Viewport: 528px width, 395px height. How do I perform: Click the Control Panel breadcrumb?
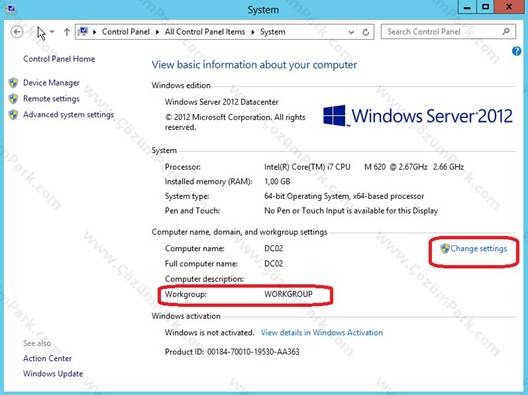click(126, 32)
